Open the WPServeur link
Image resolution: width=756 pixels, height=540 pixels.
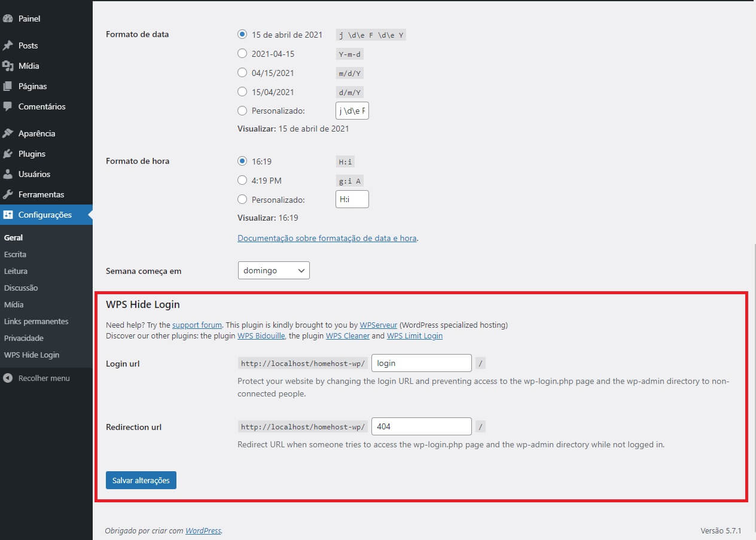click(379, 325)
